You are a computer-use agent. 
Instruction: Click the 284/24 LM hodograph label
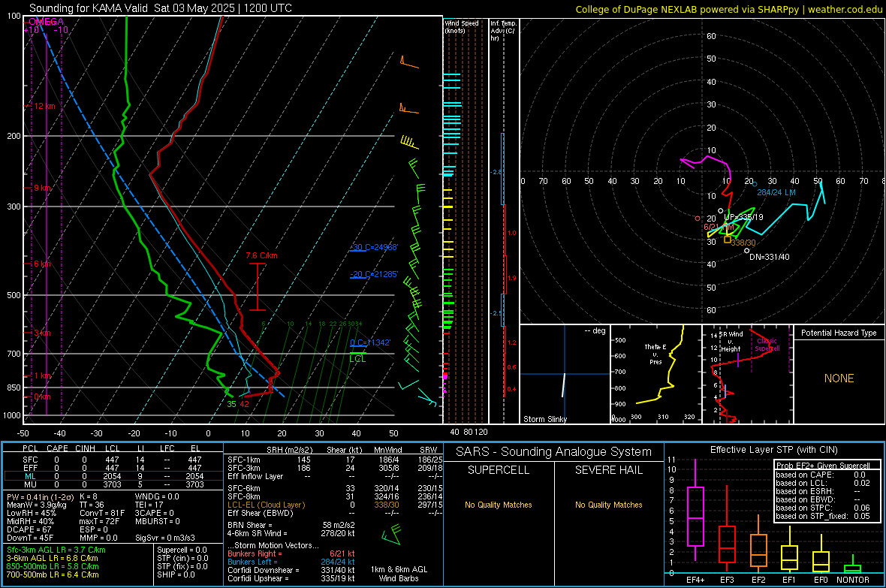tap(776, 193)
